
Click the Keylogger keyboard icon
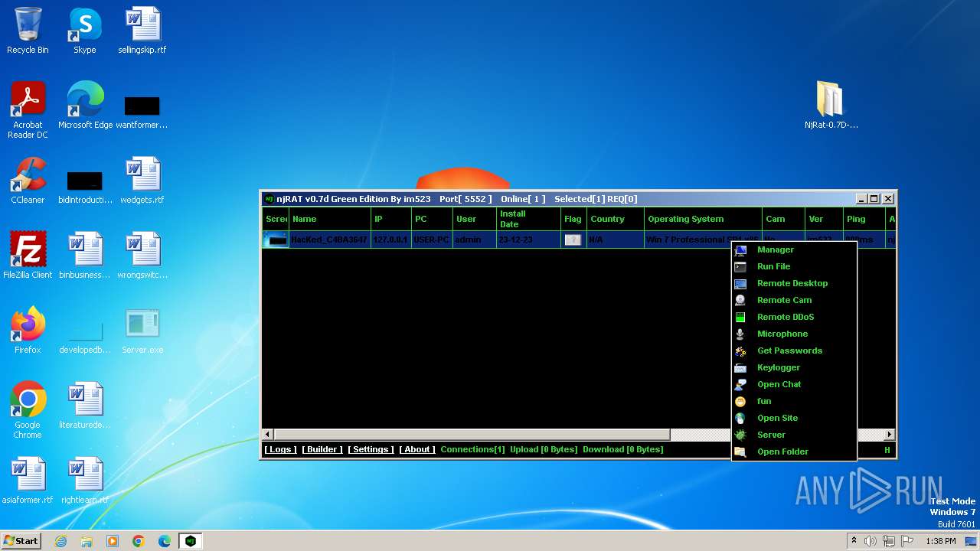(x=740, y=368)
